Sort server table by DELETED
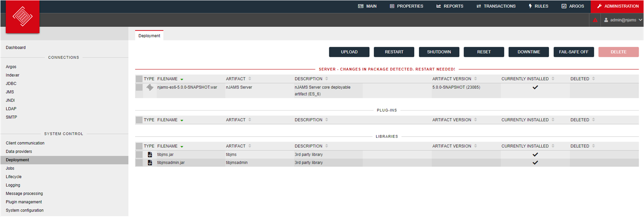This screenshot has height=217, width=644. coord(582,79)
